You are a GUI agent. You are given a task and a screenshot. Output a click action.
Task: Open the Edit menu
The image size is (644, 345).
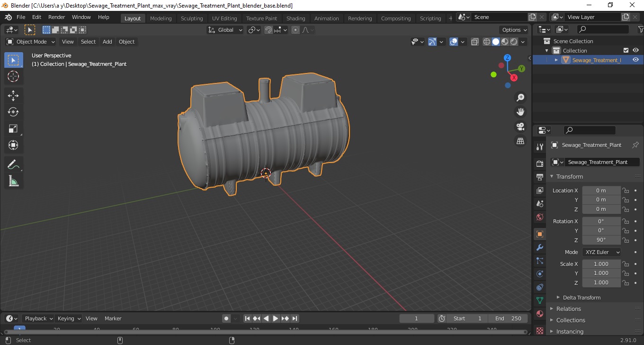click(x=36, y=17)
